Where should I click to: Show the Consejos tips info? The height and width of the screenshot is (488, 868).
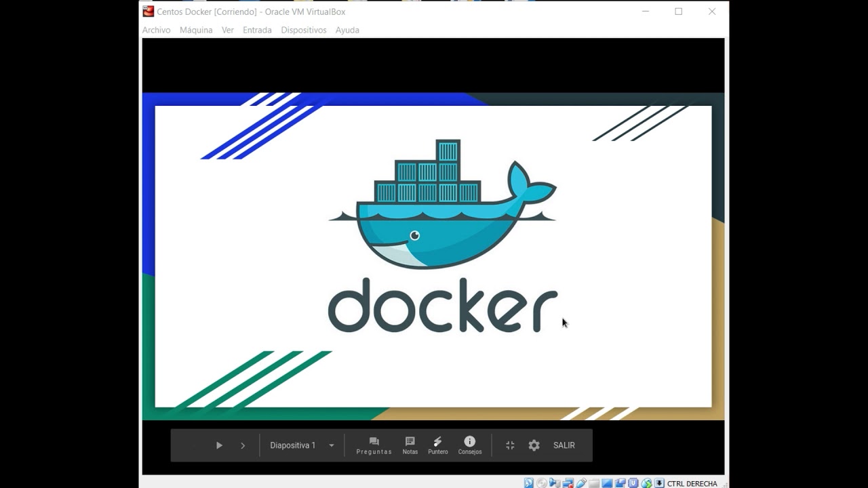click(469, 445)
